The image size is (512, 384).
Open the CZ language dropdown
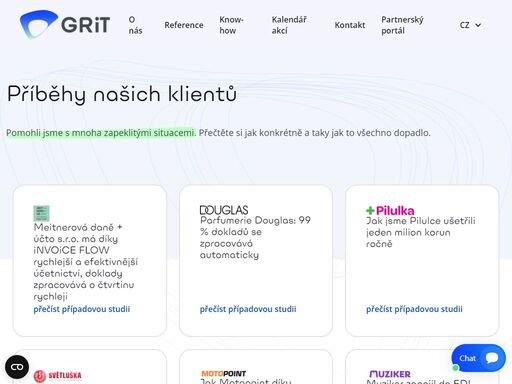click(470, 25)
